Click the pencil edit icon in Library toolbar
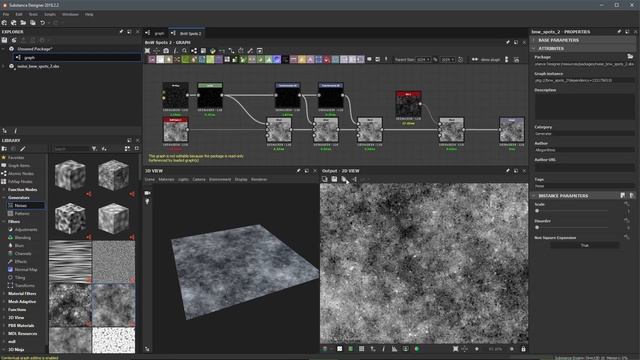 [23, 149]
